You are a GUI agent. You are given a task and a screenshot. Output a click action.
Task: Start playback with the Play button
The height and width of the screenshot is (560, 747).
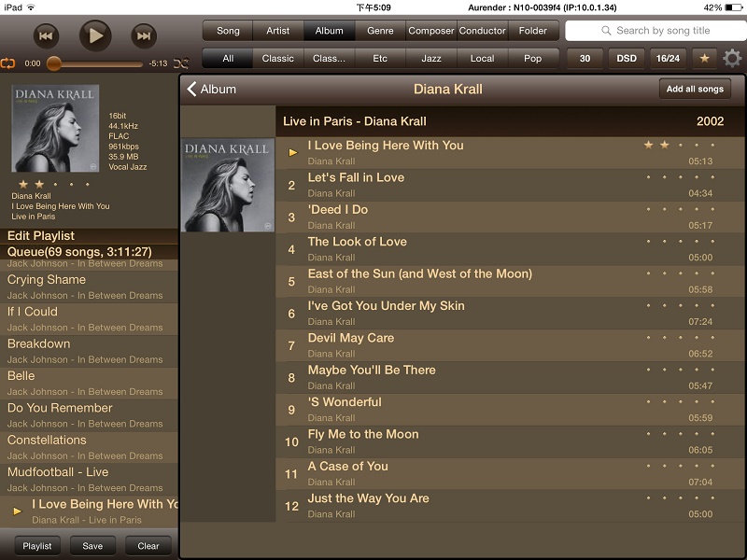pos(95,35)
